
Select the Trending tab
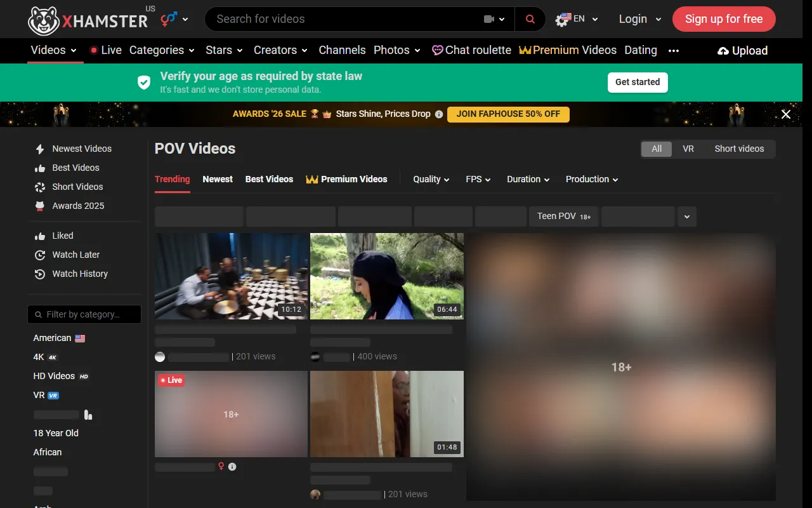(x=173, y=179)
